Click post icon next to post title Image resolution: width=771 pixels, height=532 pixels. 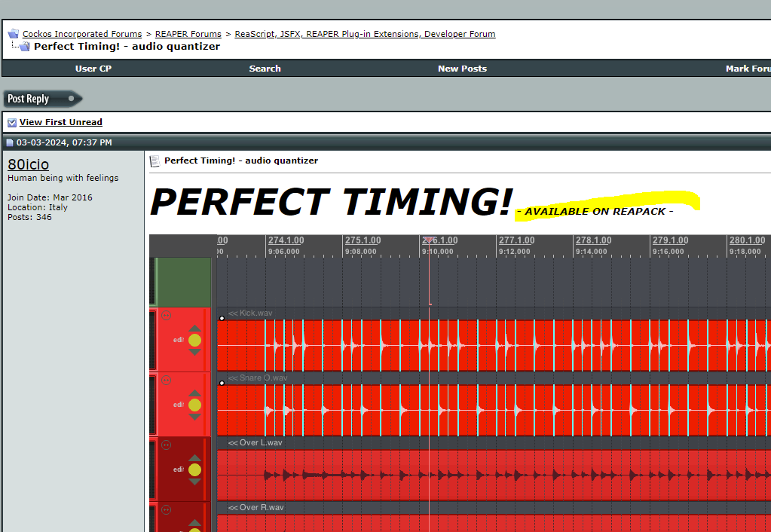pyautogui.click(x=155, y=161)
